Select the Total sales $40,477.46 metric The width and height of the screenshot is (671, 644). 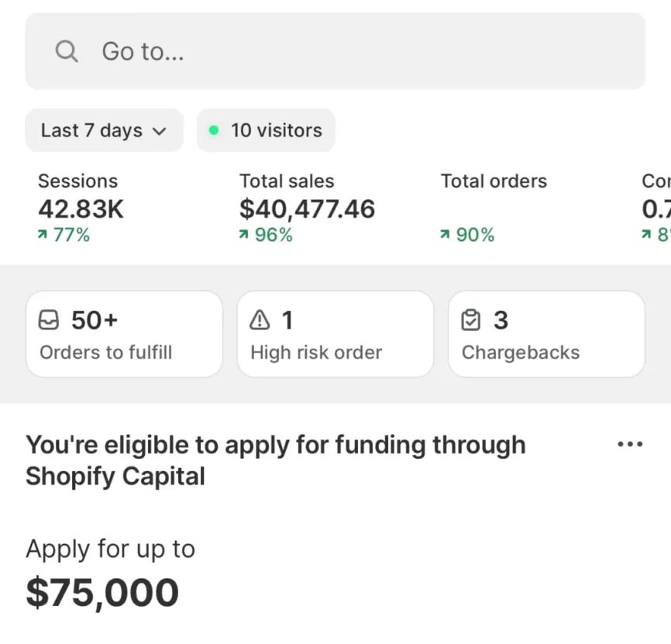coord(307,208)
